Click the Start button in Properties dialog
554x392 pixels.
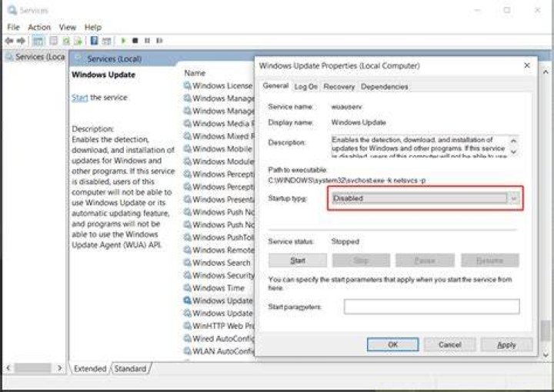point(298,261)
